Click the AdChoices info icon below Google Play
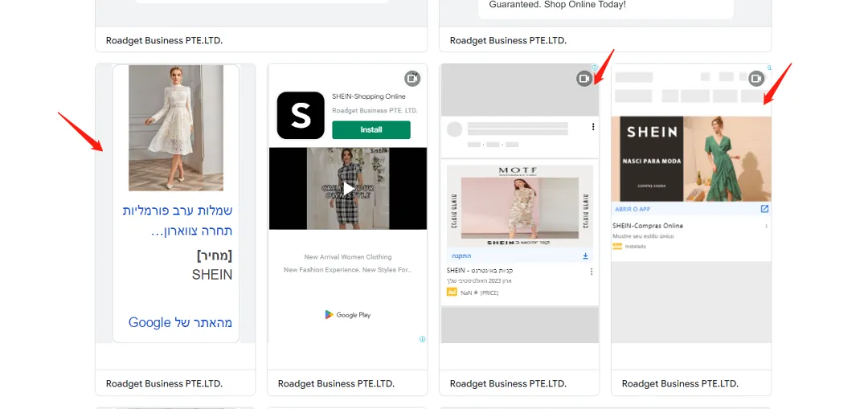This screenshot has height=409, width=868. click(x=423, y=339)
